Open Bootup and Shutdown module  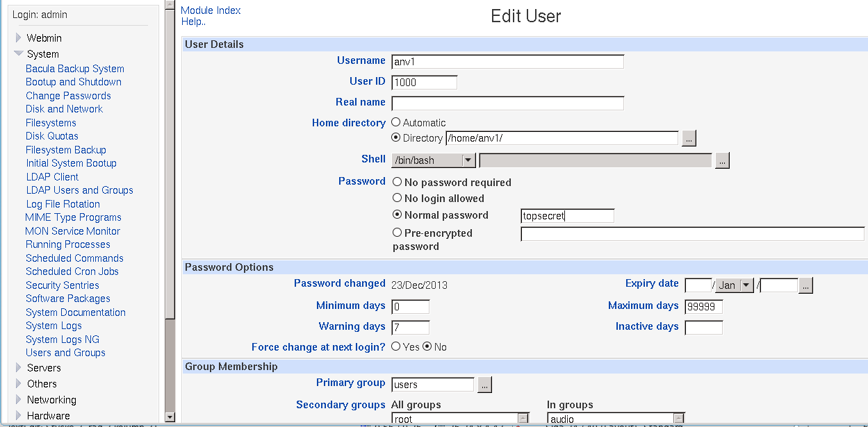[x=74, y=82]
